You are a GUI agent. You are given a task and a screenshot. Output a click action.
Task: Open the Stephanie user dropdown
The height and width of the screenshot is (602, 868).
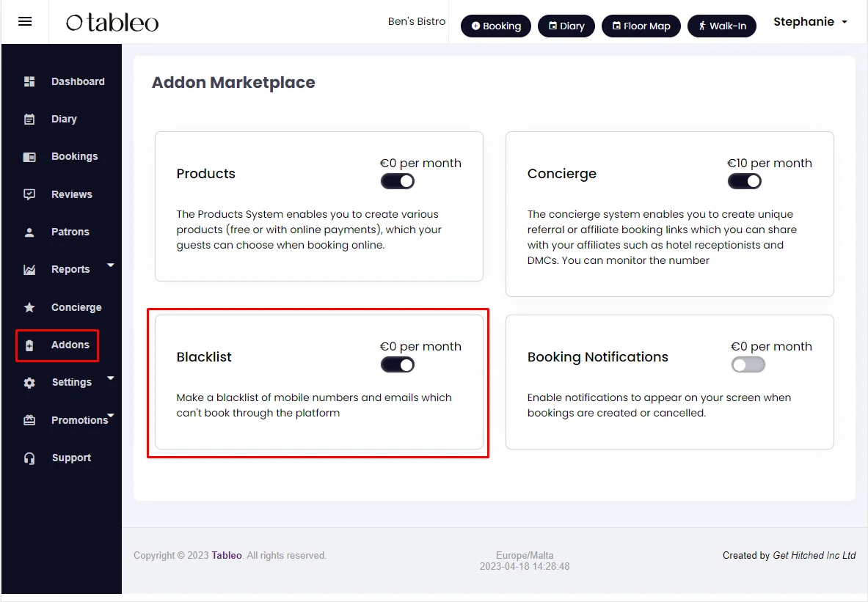pos(811,21)
